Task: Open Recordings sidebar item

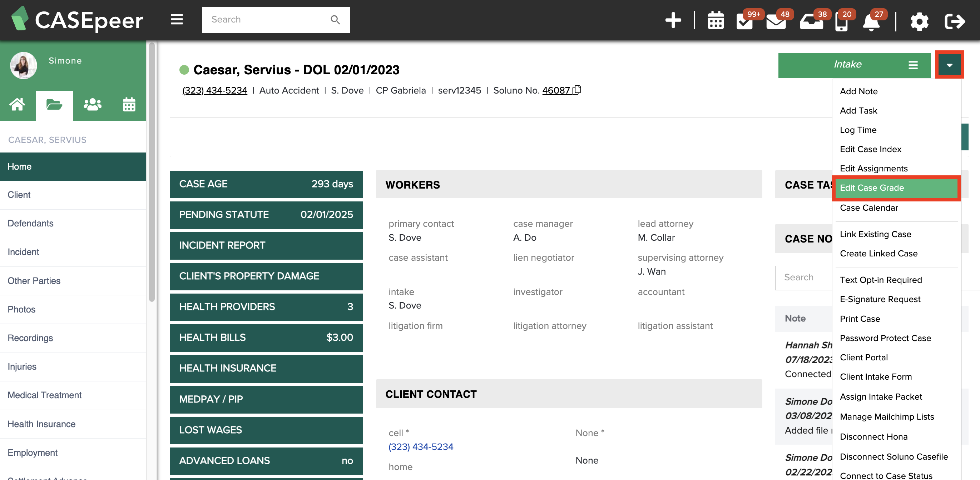Action: coord(73,338)
